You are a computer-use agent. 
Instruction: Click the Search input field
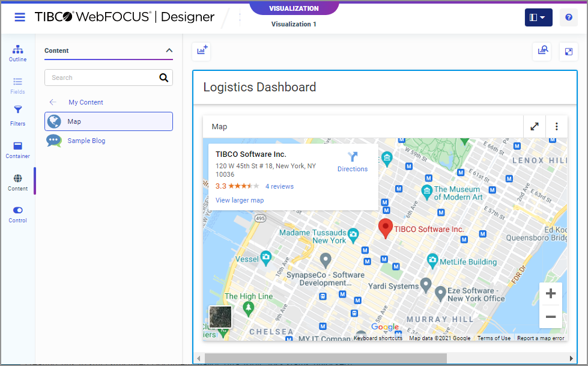[x=102, y=78]
